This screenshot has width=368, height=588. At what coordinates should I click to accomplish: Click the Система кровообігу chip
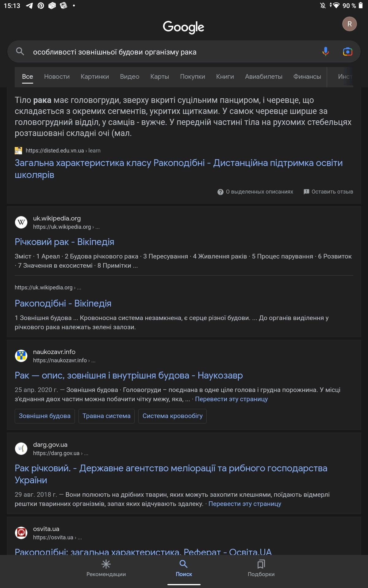point(172,416)
